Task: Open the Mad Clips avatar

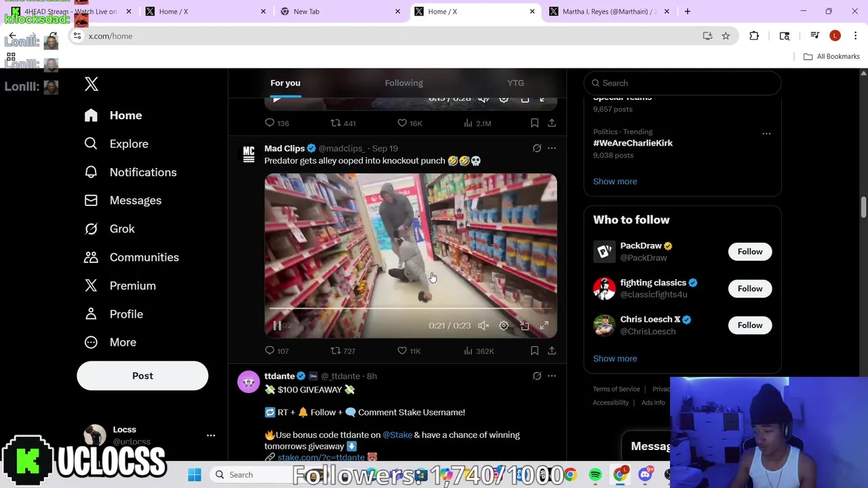Action: [249, 155]
